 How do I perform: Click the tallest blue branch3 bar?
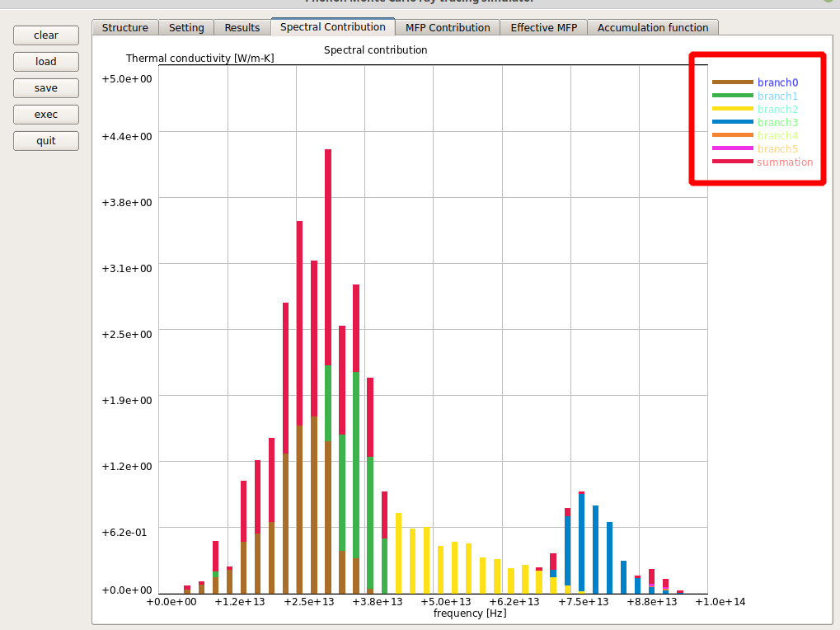[x=581, y=543]
